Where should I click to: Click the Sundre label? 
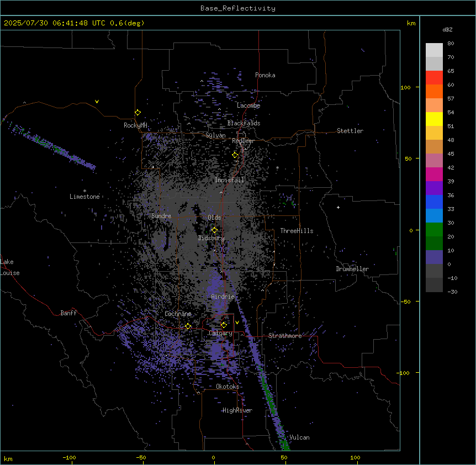(161, 216)
